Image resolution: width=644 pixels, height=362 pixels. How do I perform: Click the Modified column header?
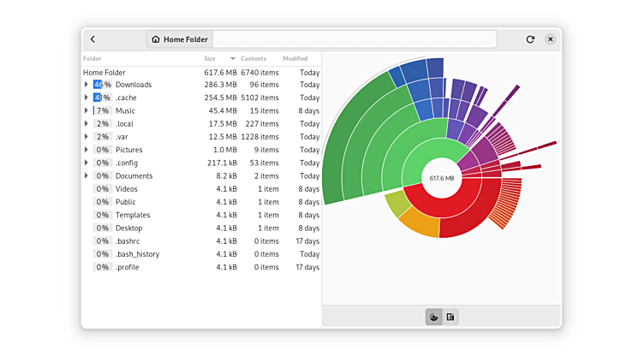click(295, 58)
